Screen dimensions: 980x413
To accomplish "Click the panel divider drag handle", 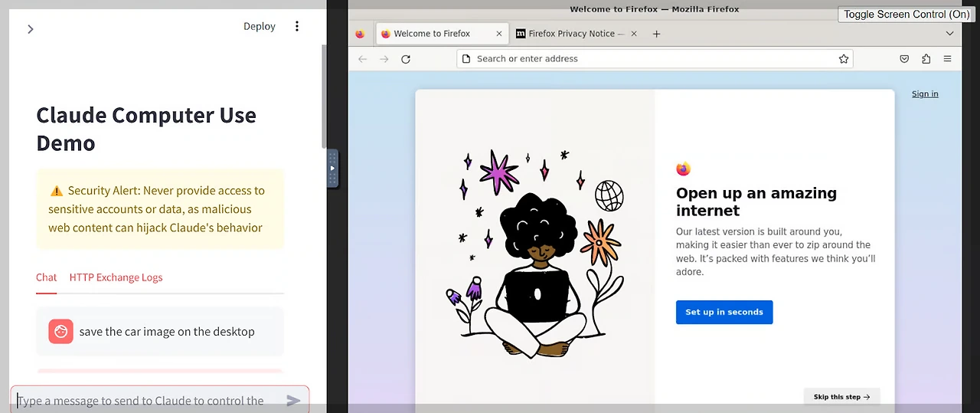I will pyautogui.click(x=332, y=169).
